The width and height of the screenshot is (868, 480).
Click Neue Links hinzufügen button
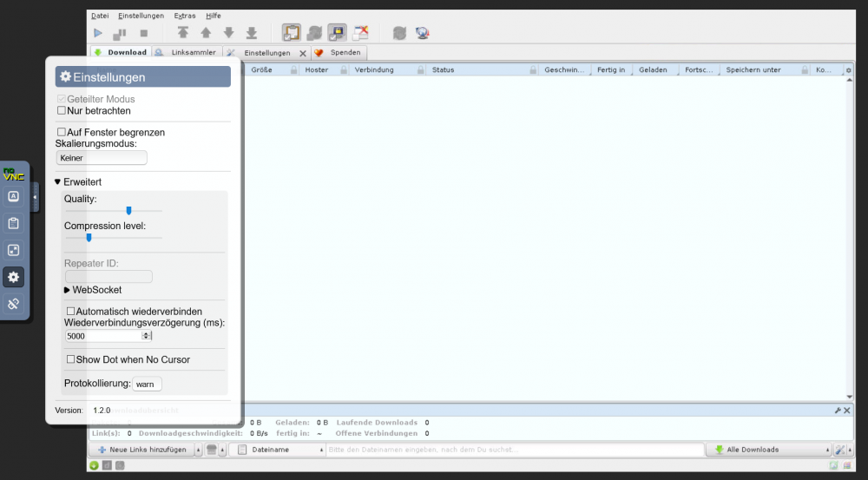coord(142,450)
